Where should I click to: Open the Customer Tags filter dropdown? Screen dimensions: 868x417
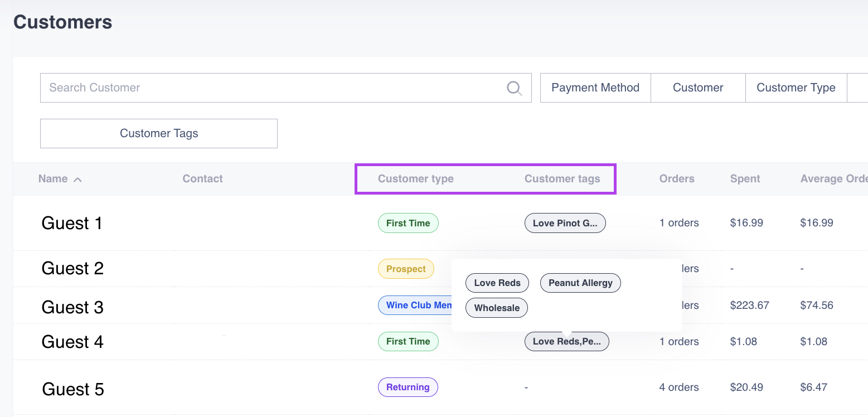click(x=159, y=134)
